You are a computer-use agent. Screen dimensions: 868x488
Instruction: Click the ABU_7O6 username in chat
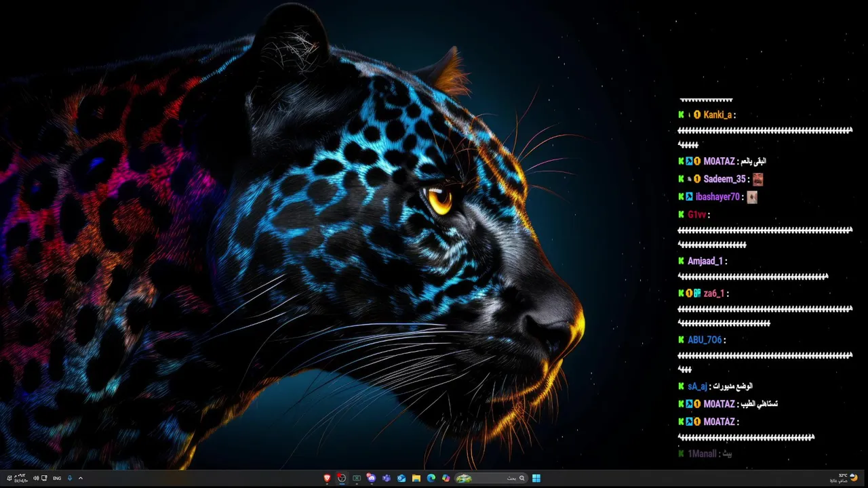point(705,340)
